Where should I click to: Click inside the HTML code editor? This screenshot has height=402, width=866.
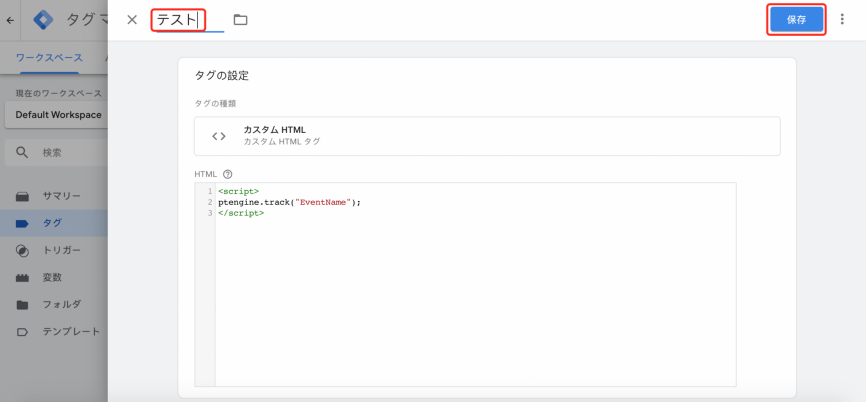point(475,284)
